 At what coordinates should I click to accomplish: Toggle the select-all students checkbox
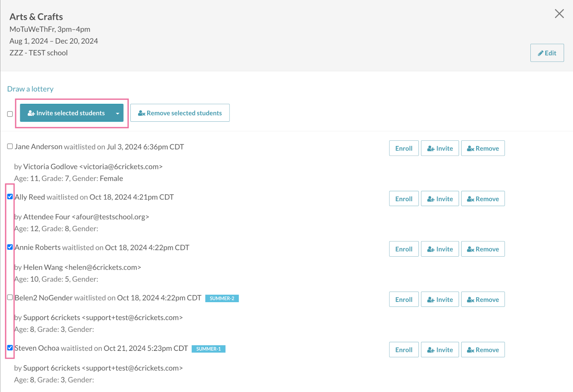(10, 114)
